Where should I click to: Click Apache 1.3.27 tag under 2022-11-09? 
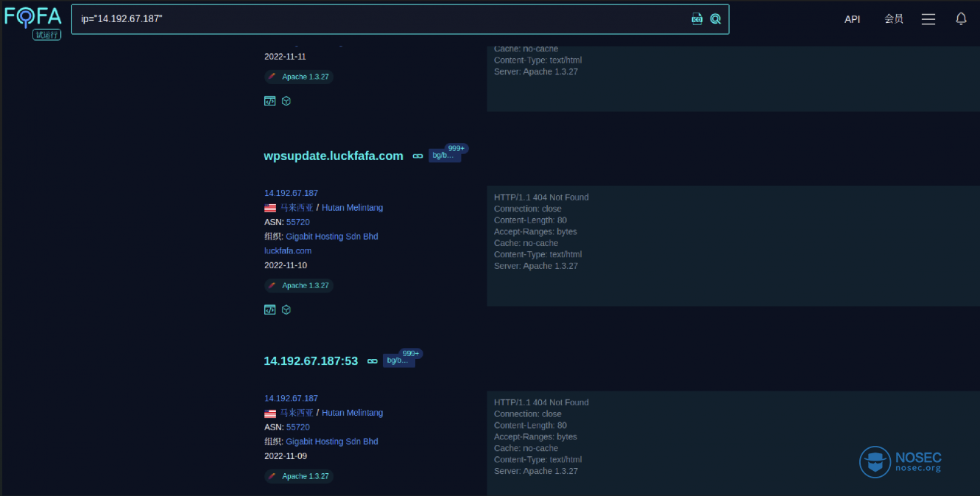coord(299,476)
